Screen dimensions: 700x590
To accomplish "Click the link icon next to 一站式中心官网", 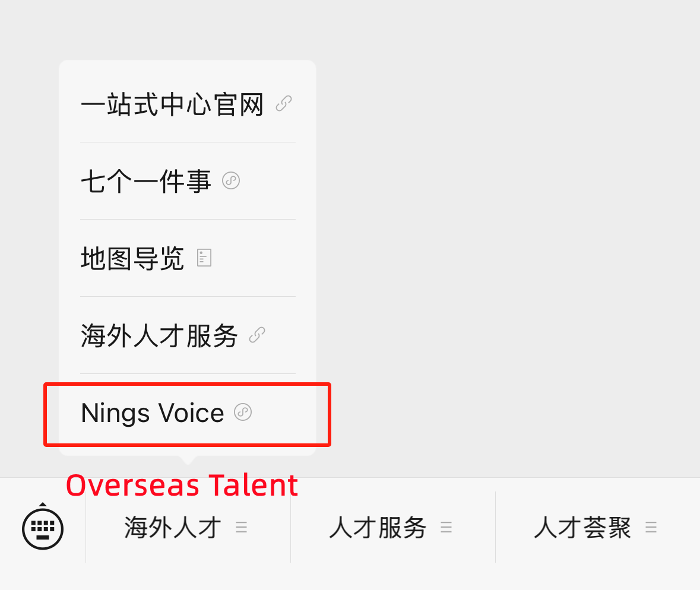I will [x=284, y=104].
